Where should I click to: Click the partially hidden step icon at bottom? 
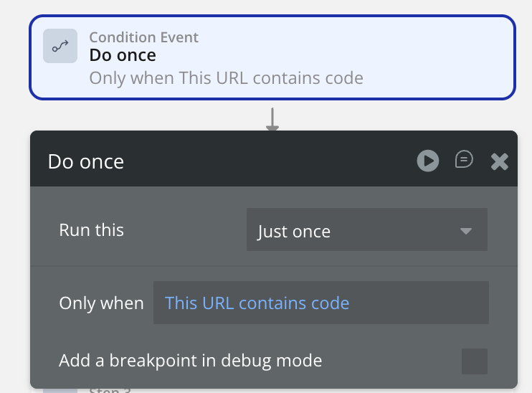(60, 390)
